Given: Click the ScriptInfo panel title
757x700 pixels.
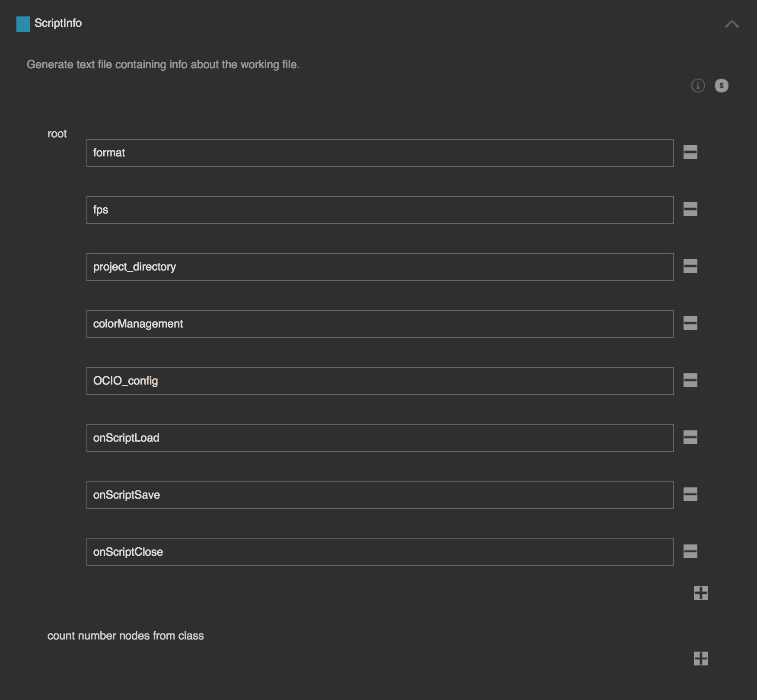Looking at the screenshot, I should pyautogui.click(x=58, y=23).
